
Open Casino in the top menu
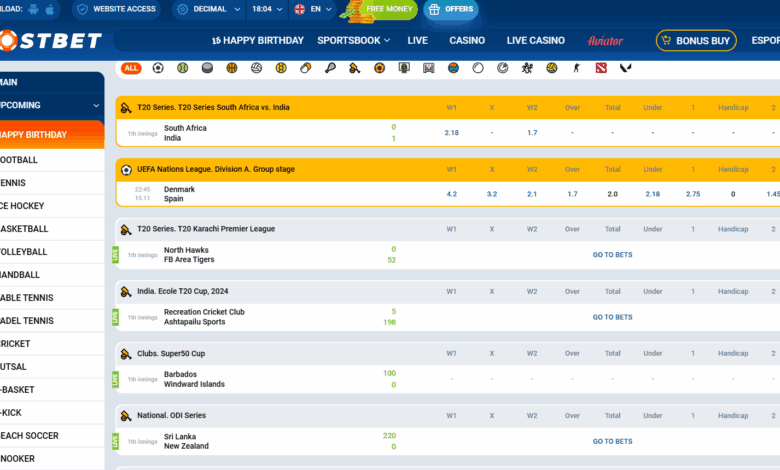[467, 40]
